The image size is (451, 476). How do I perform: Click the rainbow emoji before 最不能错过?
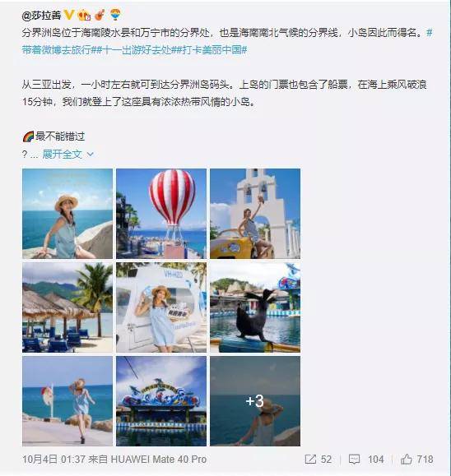(28, 136)
